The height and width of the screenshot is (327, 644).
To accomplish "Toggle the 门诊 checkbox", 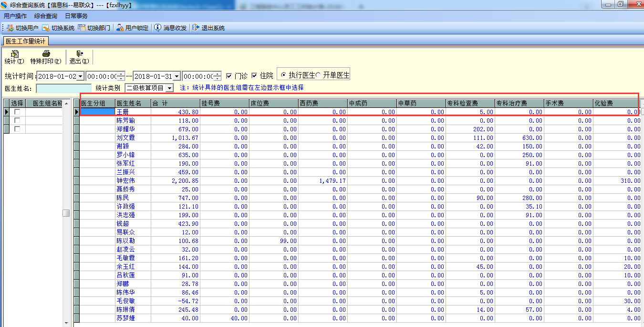I will (x=229, y=75).
